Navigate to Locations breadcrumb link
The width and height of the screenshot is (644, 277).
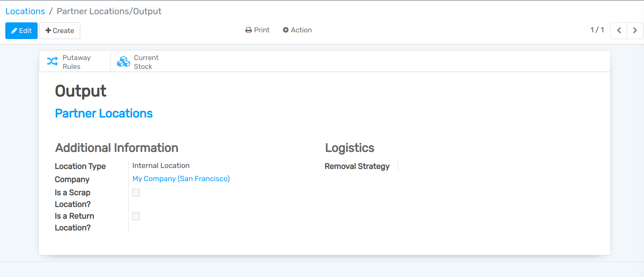(x=25, y=11)
